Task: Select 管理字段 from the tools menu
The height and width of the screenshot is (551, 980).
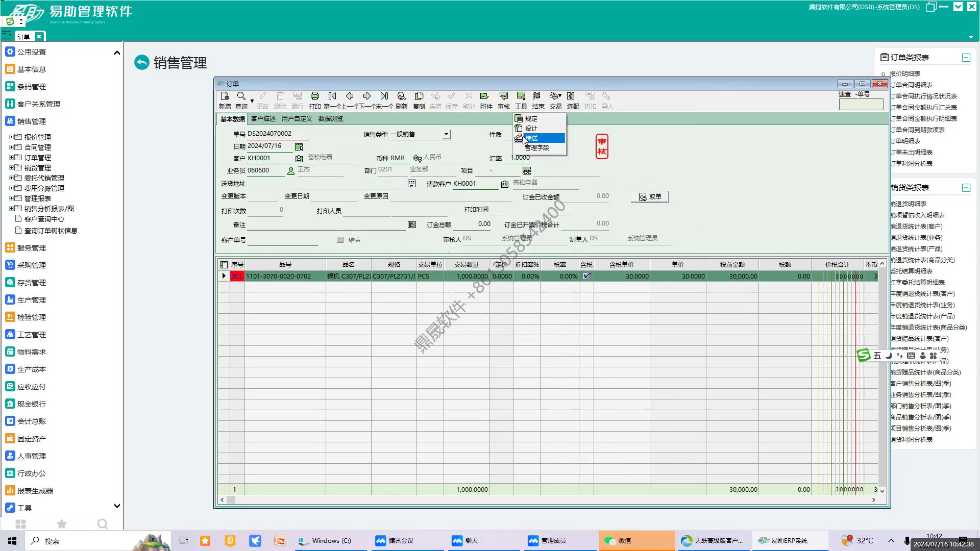Action: coord(540,148)
